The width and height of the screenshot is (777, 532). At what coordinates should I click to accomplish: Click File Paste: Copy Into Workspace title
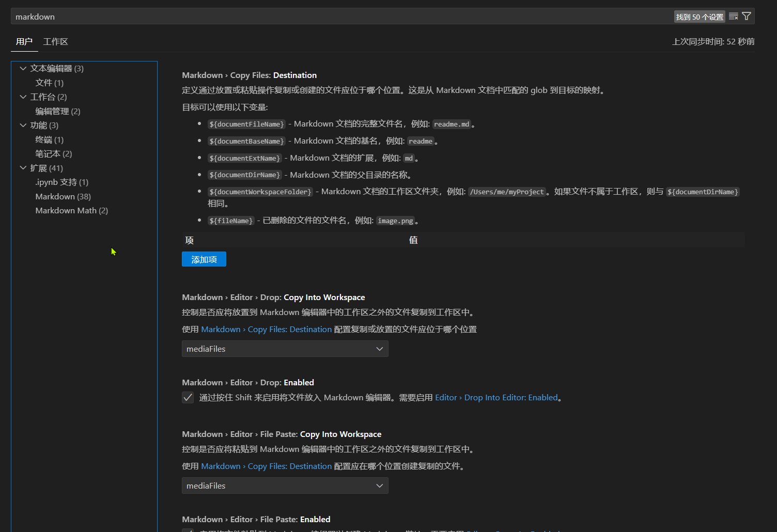282,434
